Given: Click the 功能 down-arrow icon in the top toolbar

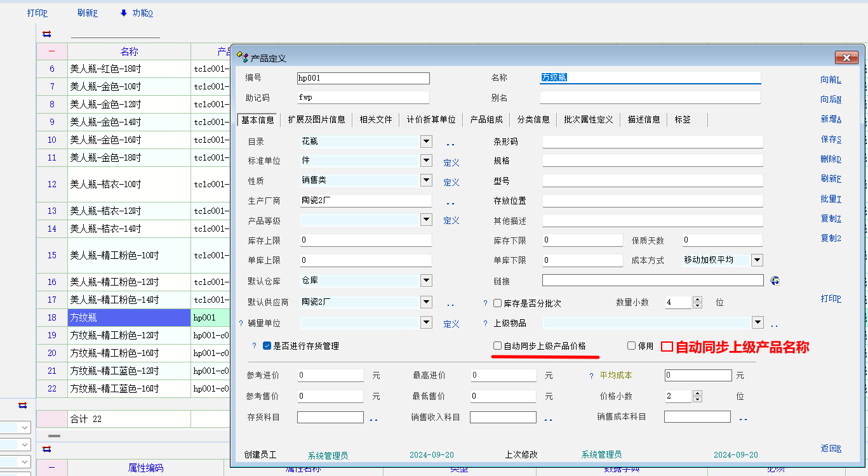Looking at the screenshot, I should [123, 13].
